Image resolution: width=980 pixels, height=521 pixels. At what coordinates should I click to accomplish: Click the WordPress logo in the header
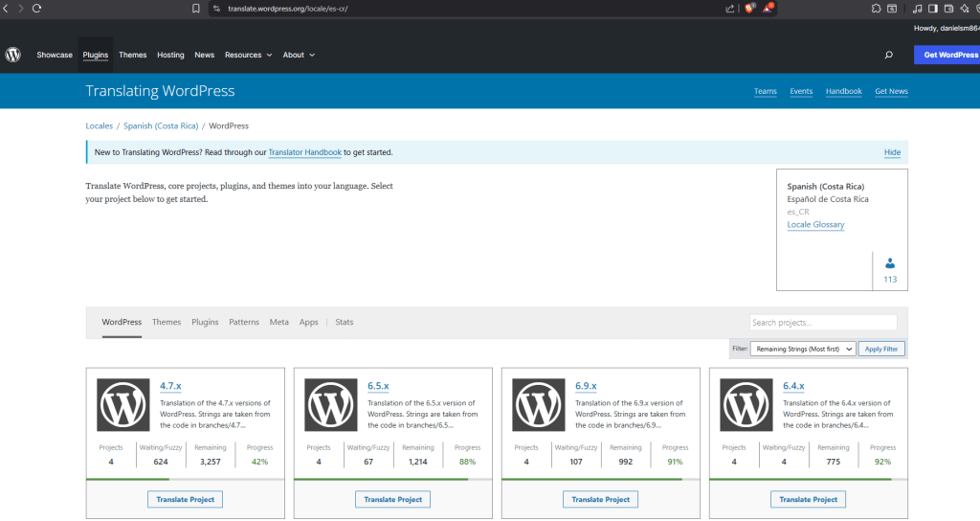pos(13,55)
